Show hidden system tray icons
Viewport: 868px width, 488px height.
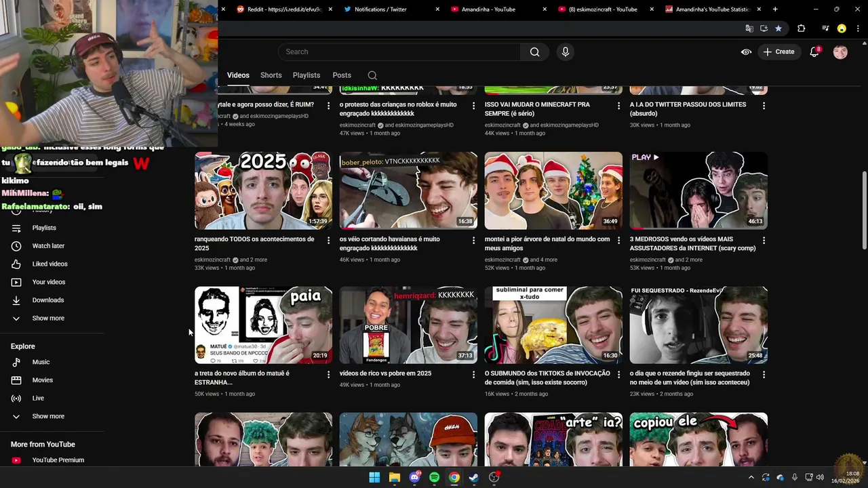[751, 477]
